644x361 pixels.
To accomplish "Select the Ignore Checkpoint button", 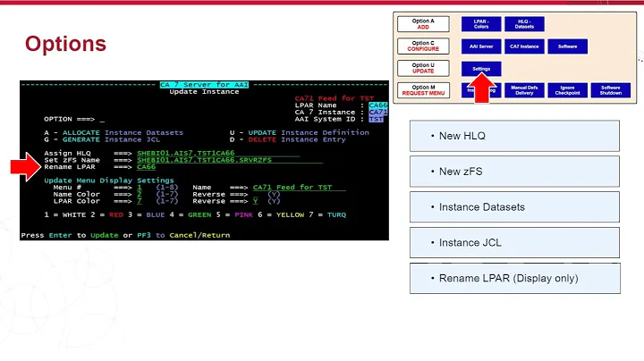I will tap(568, 90).
